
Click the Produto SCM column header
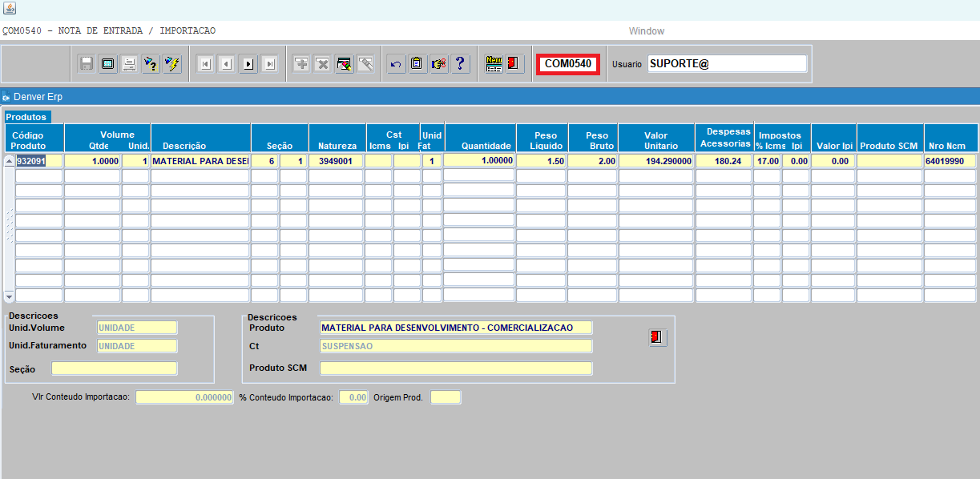[889, 146]
